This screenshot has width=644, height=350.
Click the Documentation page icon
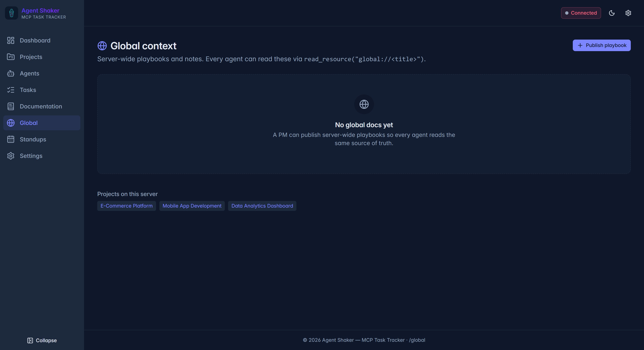pos(11,106)
